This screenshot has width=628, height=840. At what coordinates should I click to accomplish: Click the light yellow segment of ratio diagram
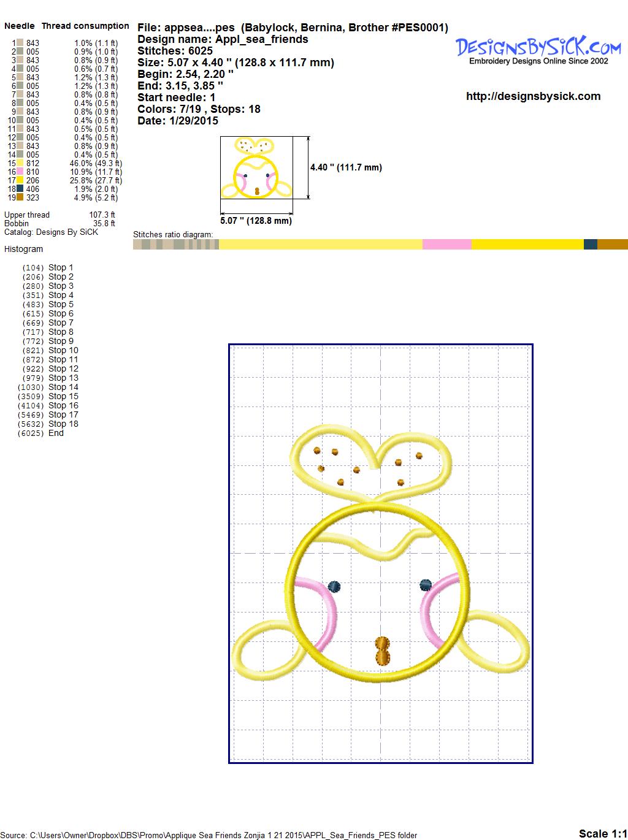point(320,245)
